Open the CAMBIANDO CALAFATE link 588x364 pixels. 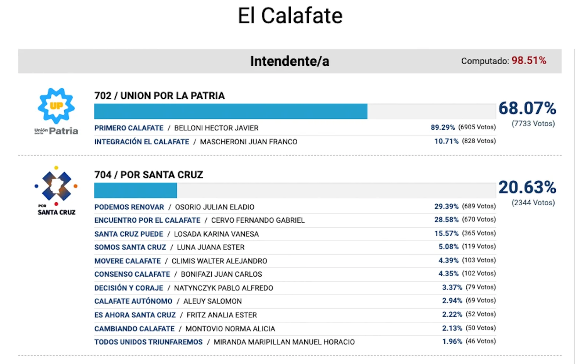(134, 329)
